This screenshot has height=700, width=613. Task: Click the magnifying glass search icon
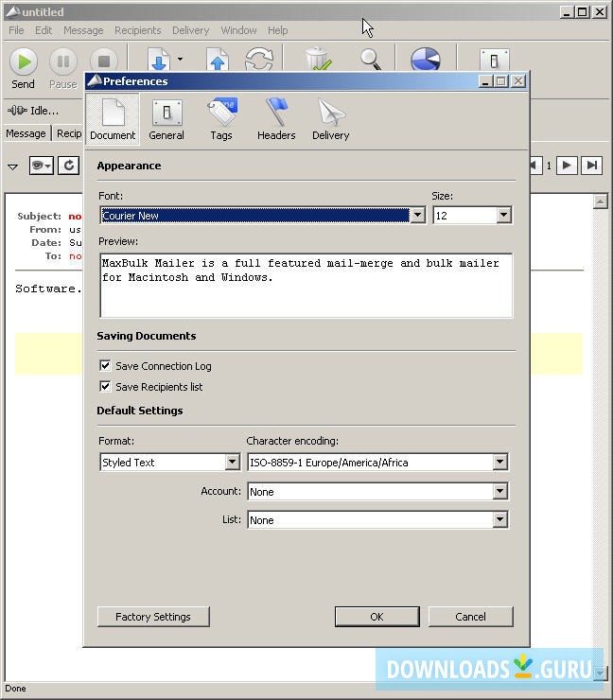(370, 60)
